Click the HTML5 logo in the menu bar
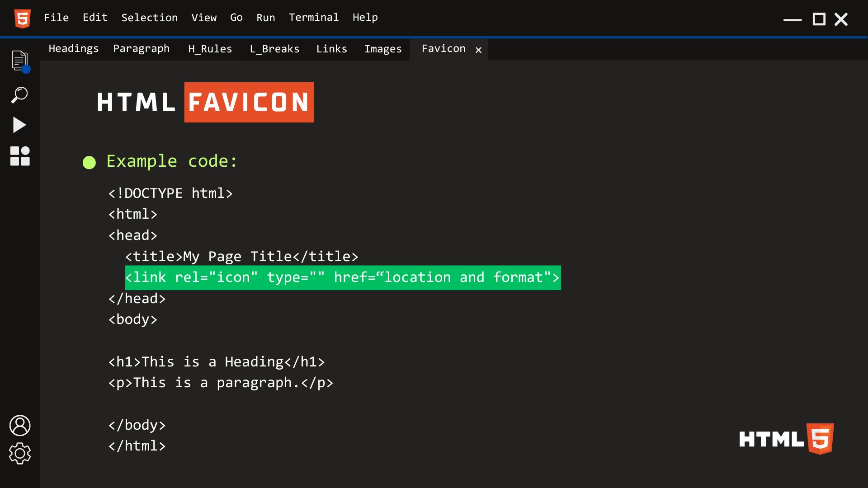This screenshot has height=488, width=868. pyautogui.click(x=23, y=19)
